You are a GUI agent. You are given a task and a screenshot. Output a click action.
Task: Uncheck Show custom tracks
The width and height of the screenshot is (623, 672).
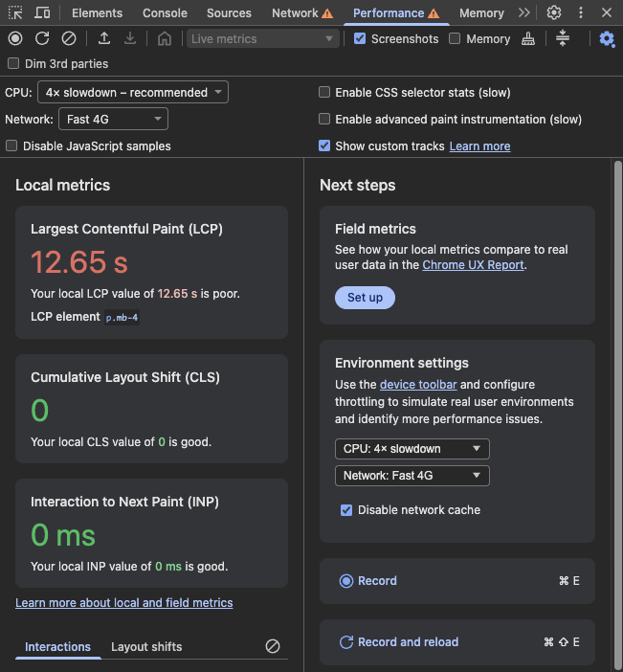pos(324,146)
